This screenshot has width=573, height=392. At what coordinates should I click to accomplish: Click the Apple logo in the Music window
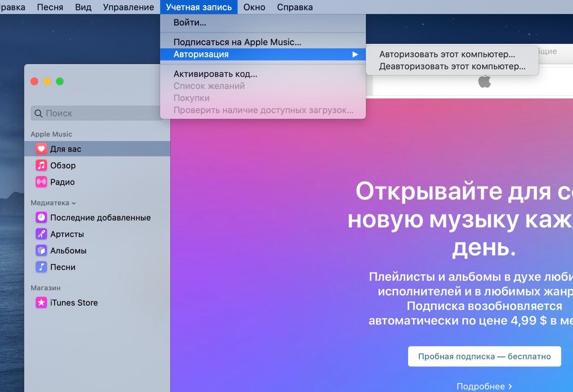484,81
